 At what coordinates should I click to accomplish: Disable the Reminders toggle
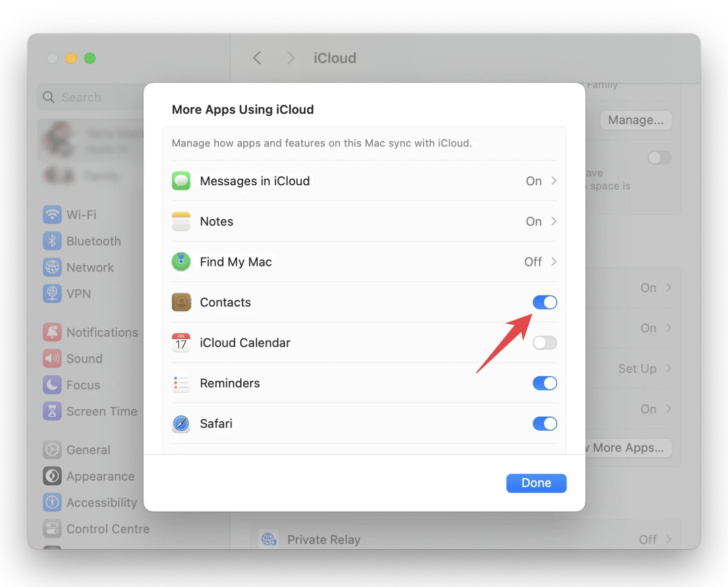[545, 383]
